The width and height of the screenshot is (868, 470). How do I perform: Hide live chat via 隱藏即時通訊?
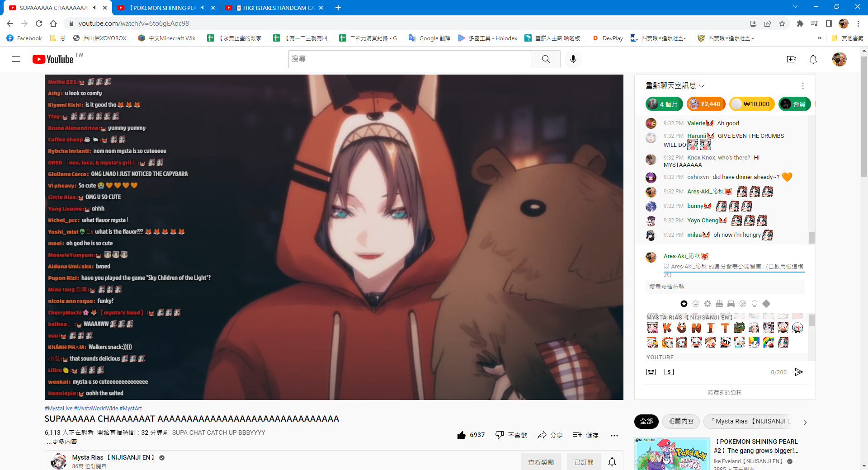pos(725,392)
